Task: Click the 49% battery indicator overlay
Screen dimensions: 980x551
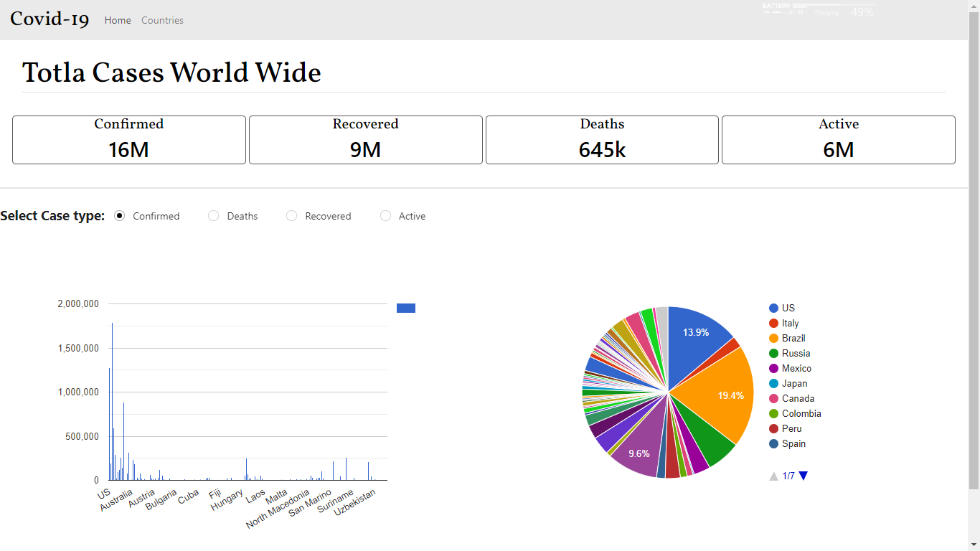Action: pyautogui.click(x=862, y=12)
